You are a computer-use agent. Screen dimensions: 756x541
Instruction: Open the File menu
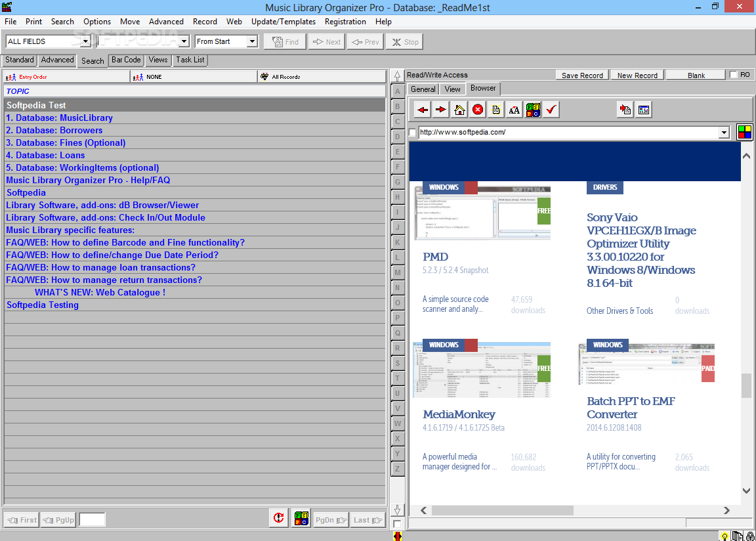tap(10, 22)
